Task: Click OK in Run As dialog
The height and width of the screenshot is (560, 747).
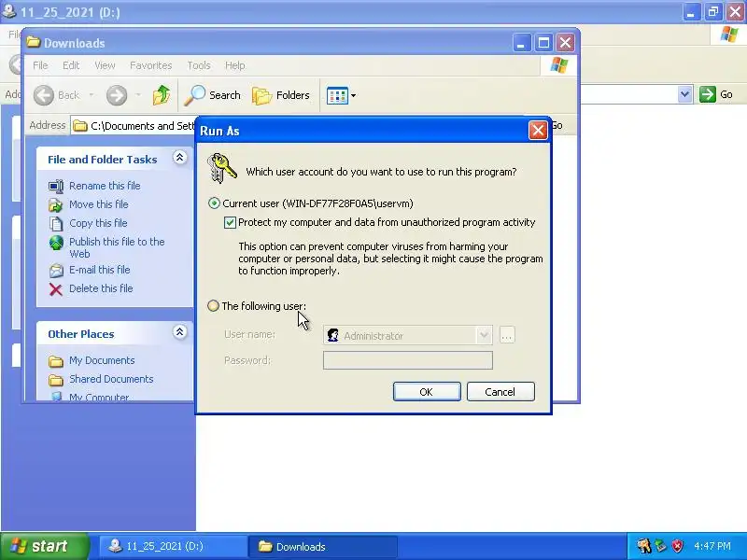Action: [x=427, y=391]
